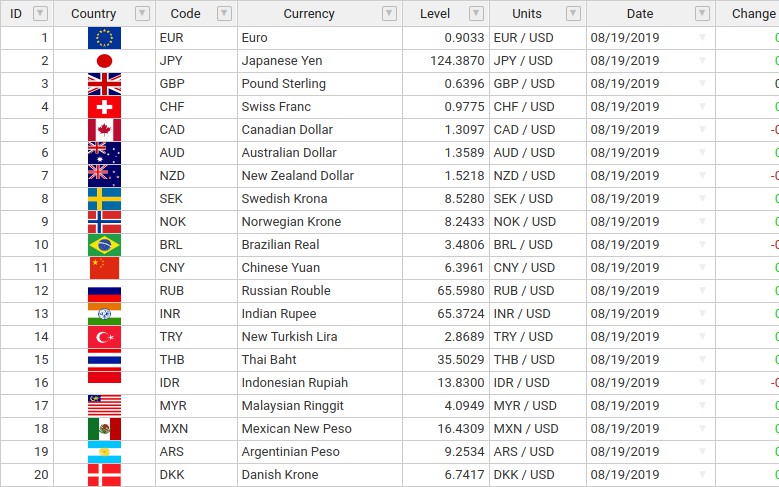Sort by the Code column header
Image resolution: width=779 pixels, height=487 pixels.
tap(185, 14)
